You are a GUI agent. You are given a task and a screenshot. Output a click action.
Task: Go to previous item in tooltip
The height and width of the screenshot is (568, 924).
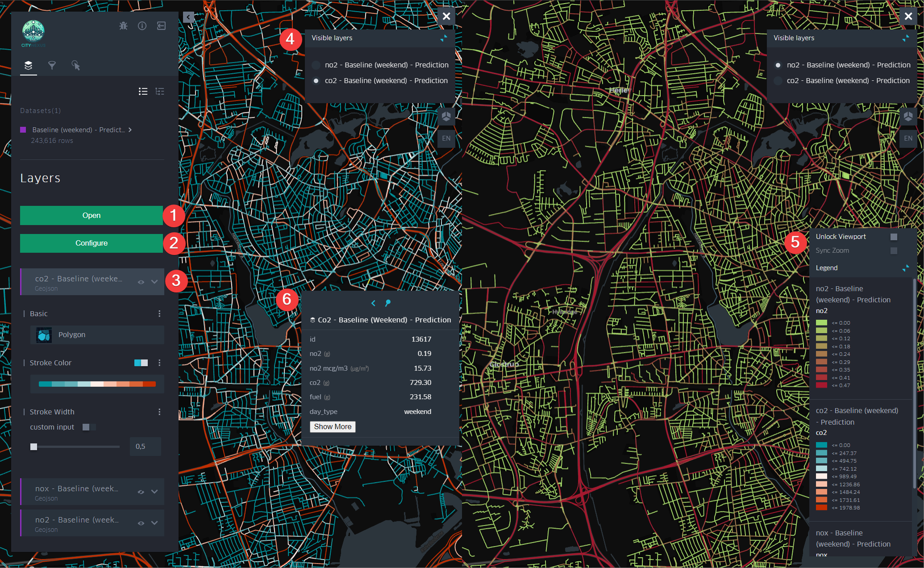coord(373,303)
